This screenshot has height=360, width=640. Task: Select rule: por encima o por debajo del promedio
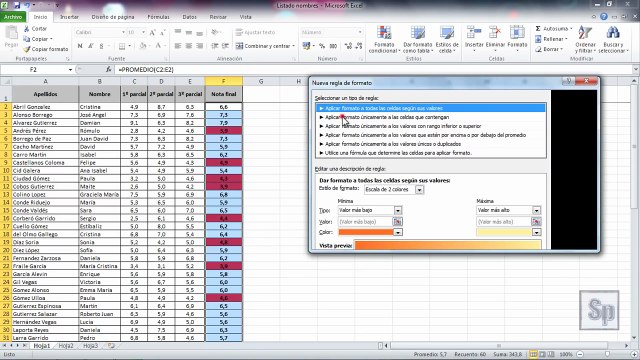431,135
